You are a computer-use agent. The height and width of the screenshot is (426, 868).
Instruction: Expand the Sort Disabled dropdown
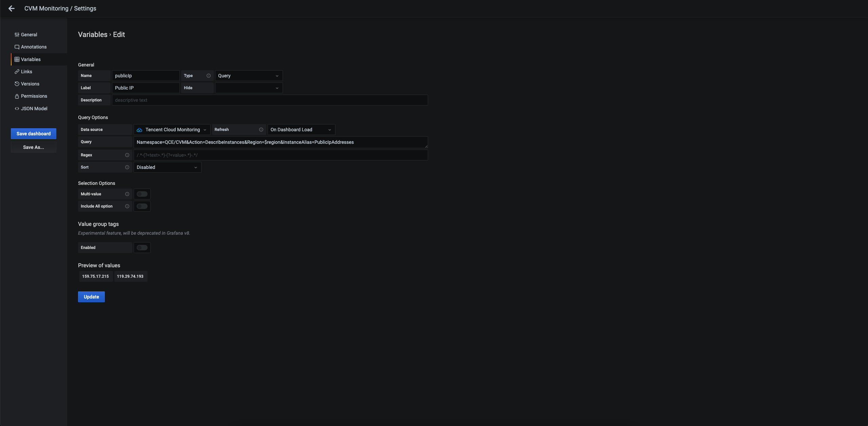[167, 167]
